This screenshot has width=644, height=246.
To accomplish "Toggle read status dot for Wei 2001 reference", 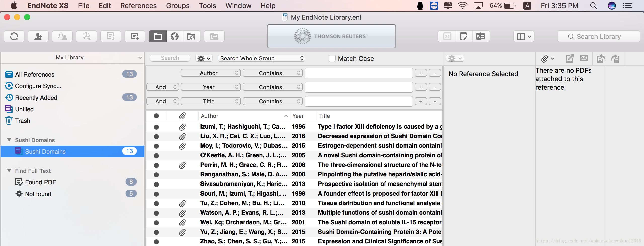I will 156,223.
